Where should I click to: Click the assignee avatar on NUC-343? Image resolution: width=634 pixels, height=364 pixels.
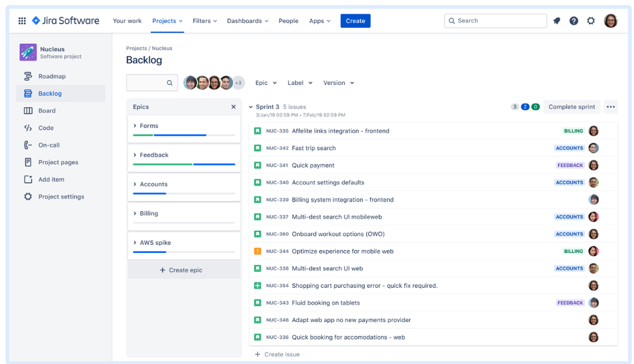[593, 302]
